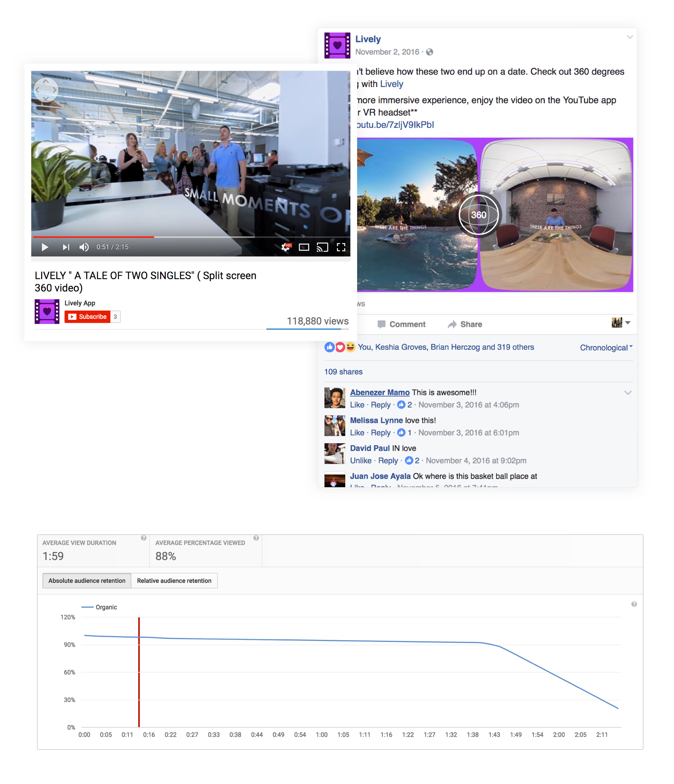
Task: Reply to Abenezer Mamo's comment
Action: (380, 405)
